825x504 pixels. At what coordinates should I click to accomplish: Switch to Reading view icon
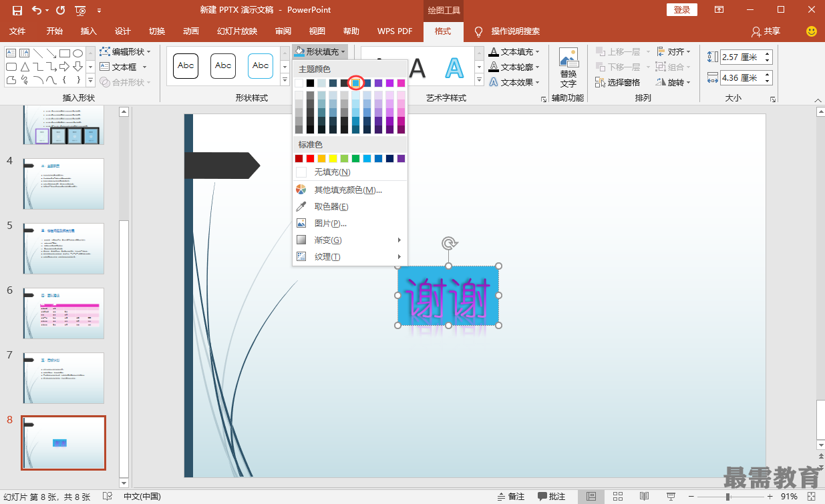pos(644,497)
